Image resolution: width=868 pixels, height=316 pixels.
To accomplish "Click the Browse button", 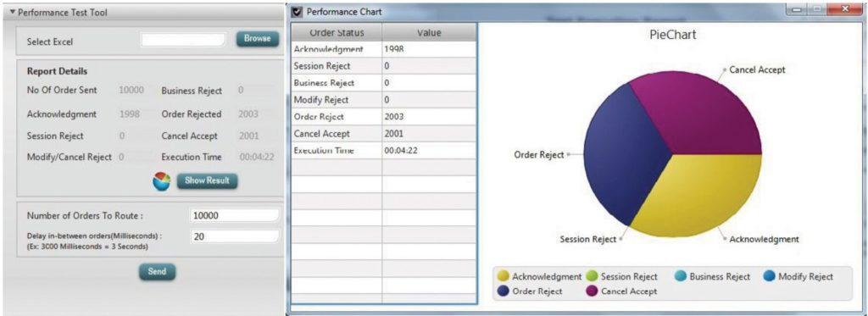I will pyautogui.click(x=258, y=39).
